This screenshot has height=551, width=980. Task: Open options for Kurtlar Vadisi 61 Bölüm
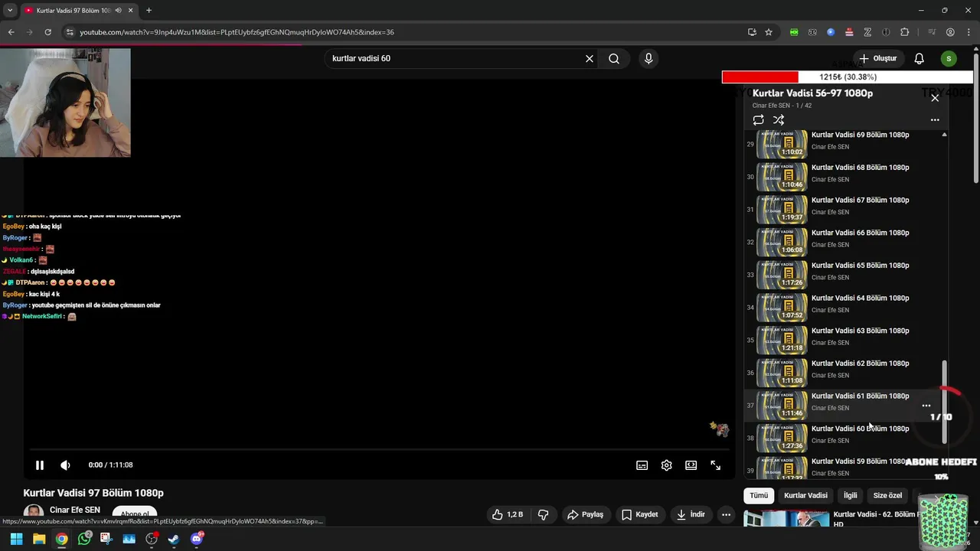pos(926,406)
